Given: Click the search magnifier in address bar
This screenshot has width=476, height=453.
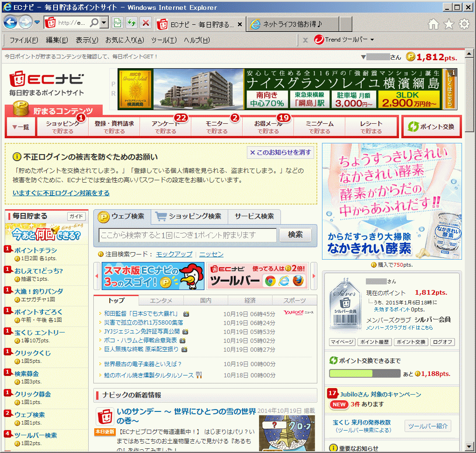Looking at the screenshot, I should (x=94, y=22).
